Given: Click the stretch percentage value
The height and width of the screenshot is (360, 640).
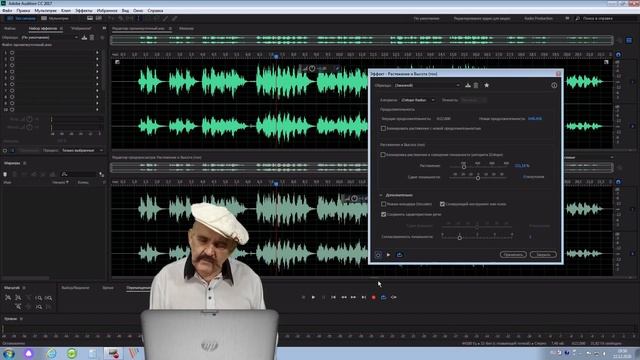Looking at the screenshot, I should click(x=522, y=166).
